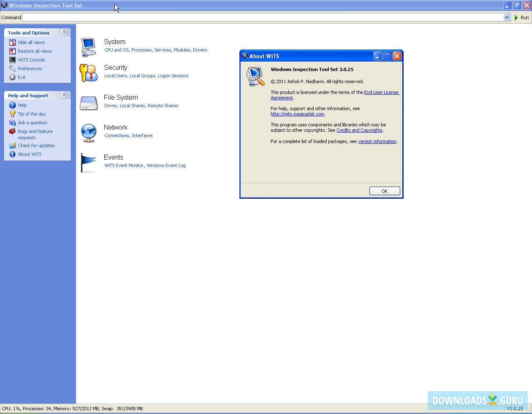Select Check for updates link
The height and width of the screenshot is (414, 532).
[36, 145]
